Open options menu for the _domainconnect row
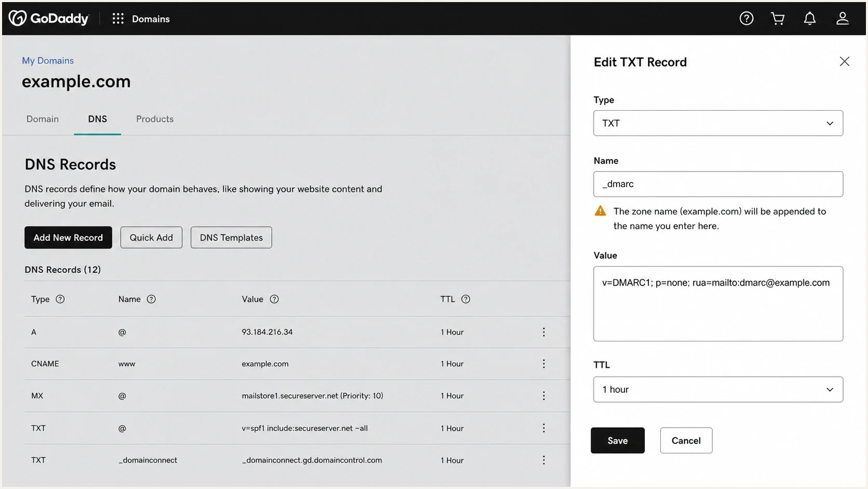 pos(544,460)
